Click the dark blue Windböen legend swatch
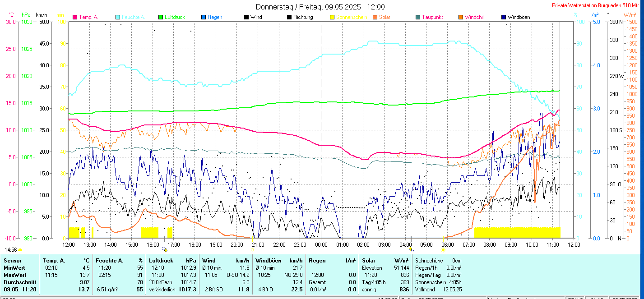The image size is (644, 299). pyautogui.click(x=504, y=17)
